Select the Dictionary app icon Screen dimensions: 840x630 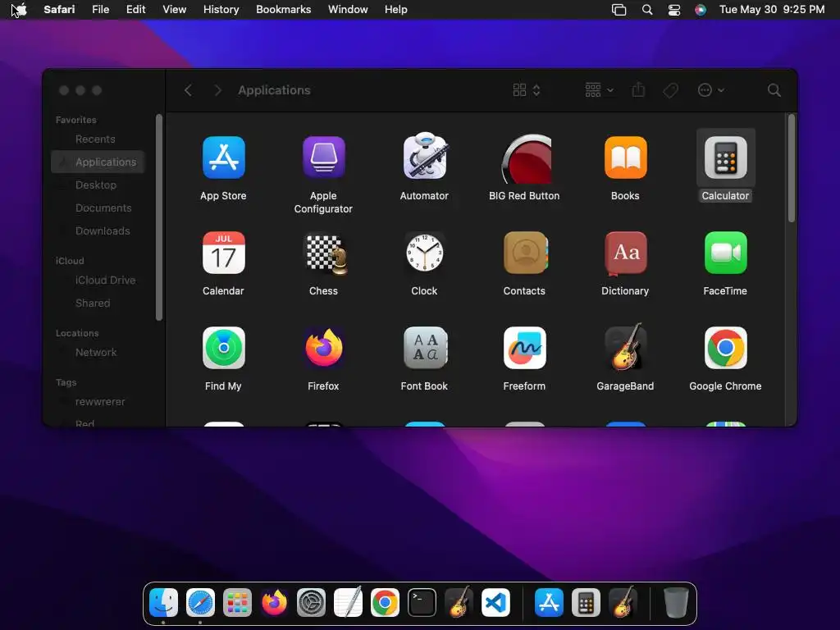tap(625, 253)
